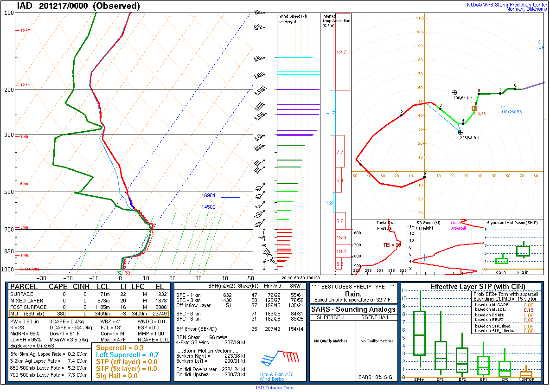Image resolution: width=550 pixels, height=392 pixels.
Task: Click 'MeanW = 3.5 g/kg'
Action: [x=69, y=340]
